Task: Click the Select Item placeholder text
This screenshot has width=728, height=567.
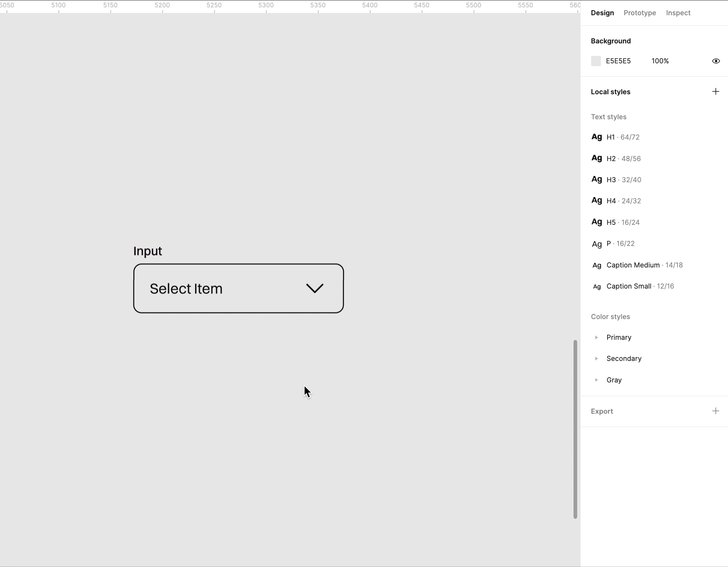Action: click(186, 289)
